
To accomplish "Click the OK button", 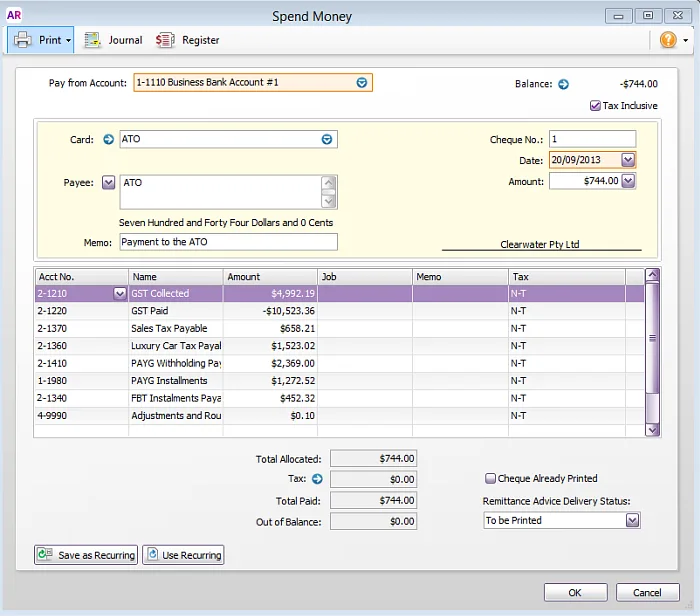I will tap(575, 592).
